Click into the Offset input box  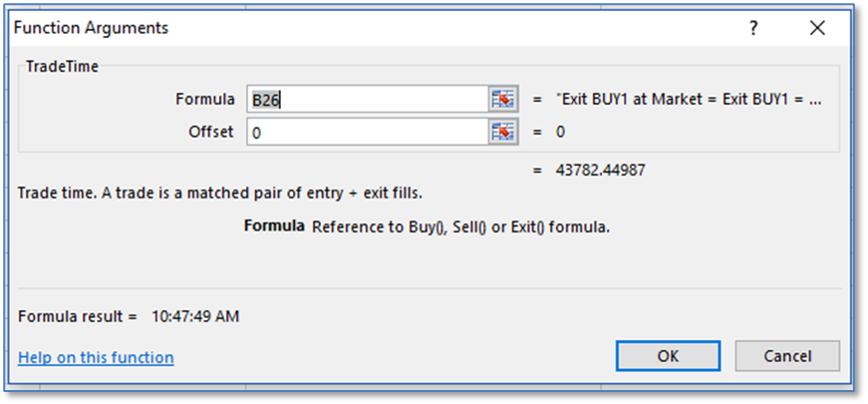[x=366, y=132]
